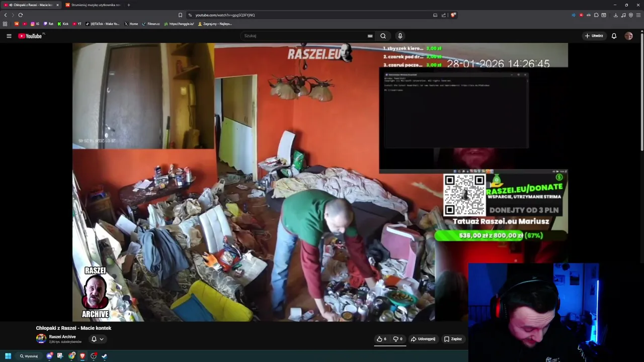The height and width of the screenshot is (362, 644).
Task: Open the IG bookmark
Action: (x=35, y=24)
